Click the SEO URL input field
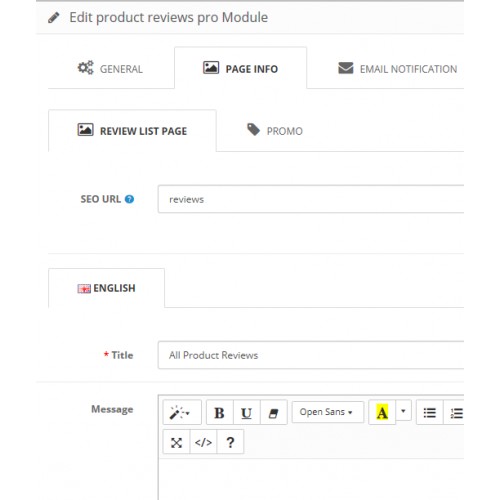 pyautogui.click(x=311, y=199)
